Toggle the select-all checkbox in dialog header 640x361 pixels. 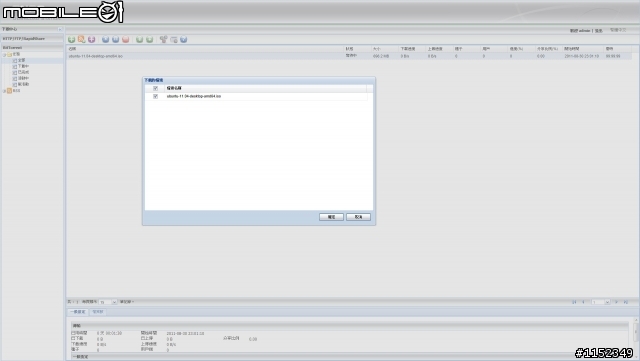tap(156, 88)
